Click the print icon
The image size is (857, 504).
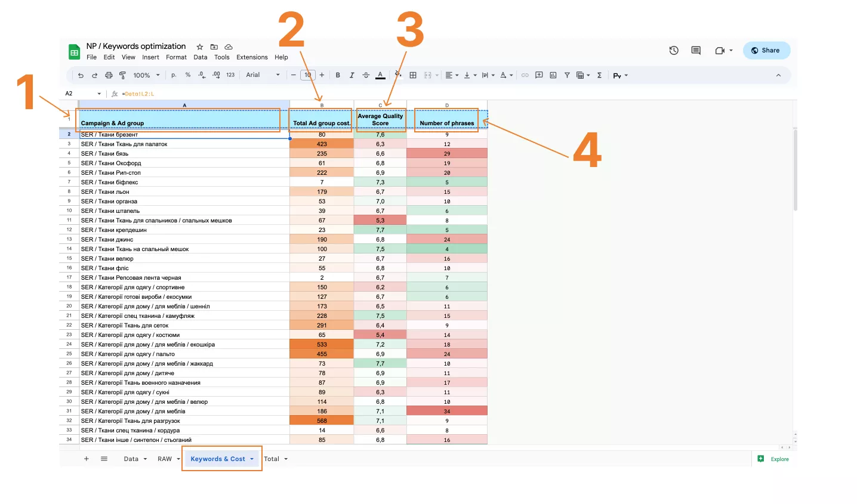coord(109,75)
